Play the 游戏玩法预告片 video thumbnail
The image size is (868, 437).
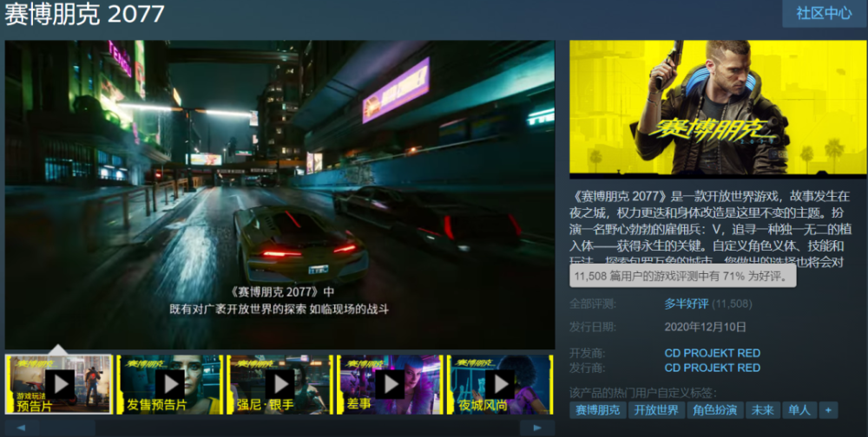pyautogui.click(x=59, y=384)
